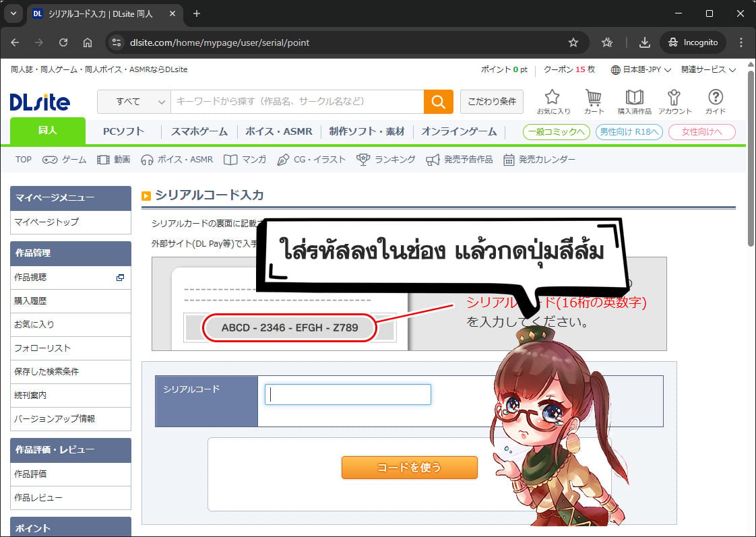Go to マンガ category with book icon
This screenshot has height=537, width=756.
pos(245,160)
